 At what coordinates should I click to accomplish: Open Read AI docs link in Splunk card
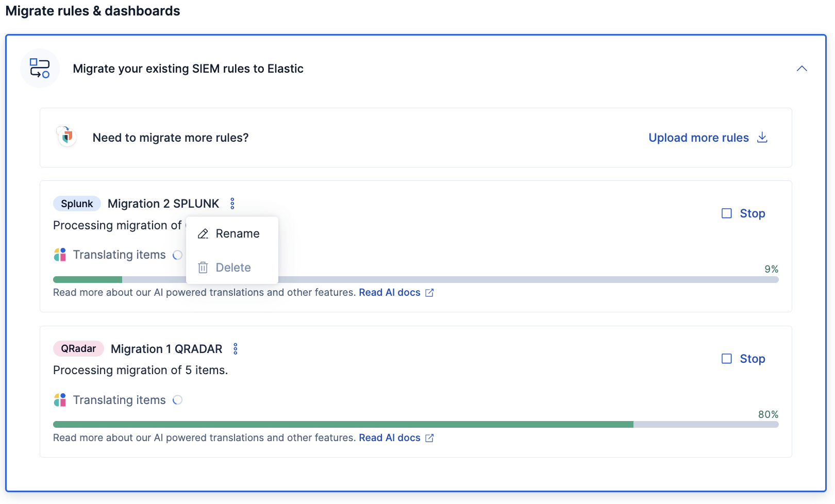pos(390,292)
